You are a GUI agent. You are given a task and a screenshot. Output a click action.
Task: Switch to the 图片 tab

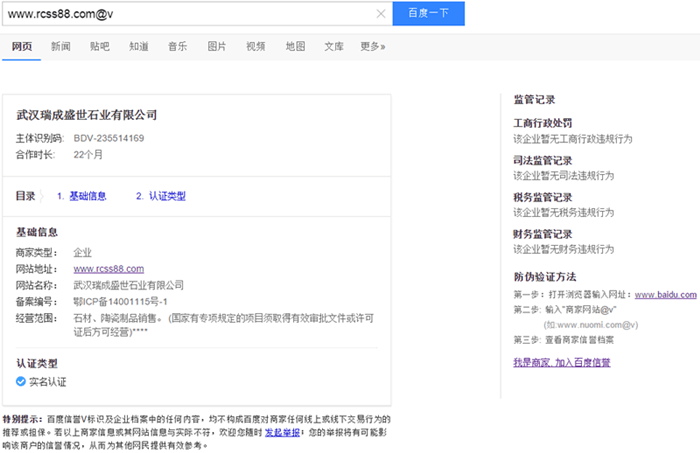coord(217,46)
